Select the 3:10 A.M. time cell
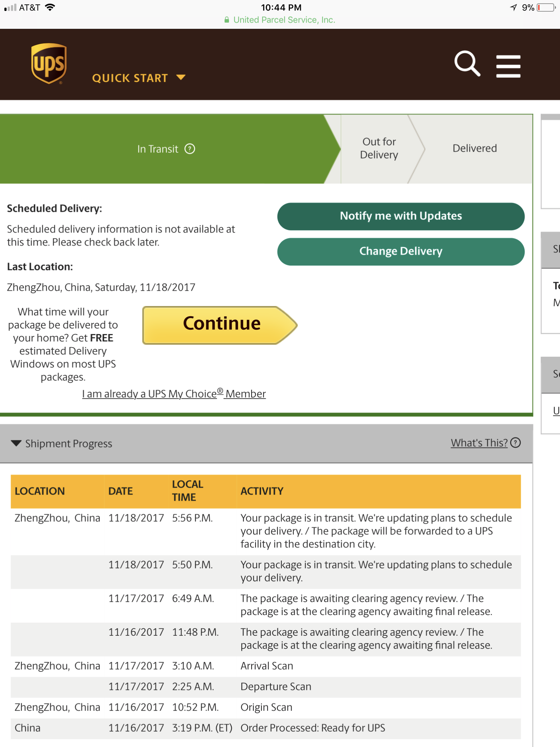The width and height of the screenshot is (560, 747). point(193,666)
